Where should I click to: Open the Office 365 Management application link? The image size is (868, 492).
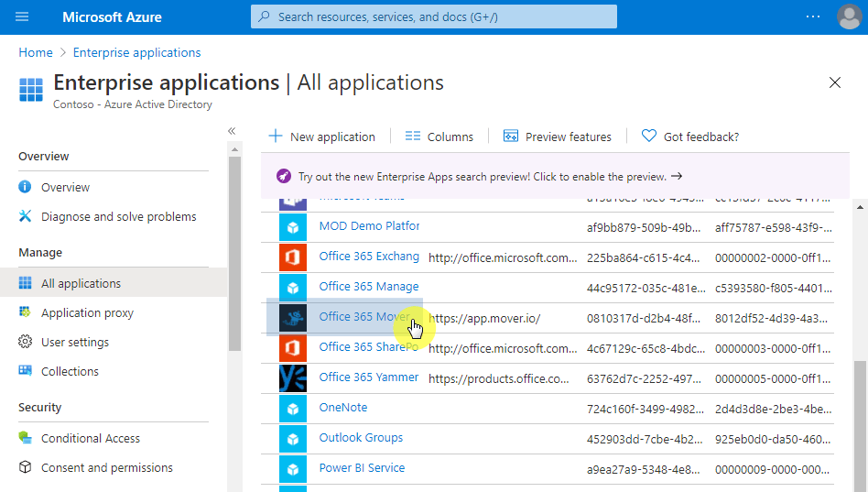369,286
